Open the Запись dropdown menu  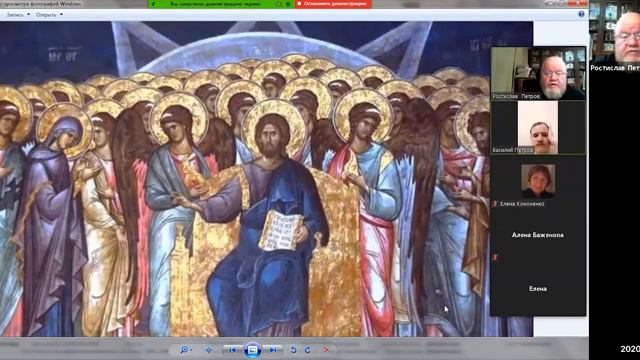(18, 15)
